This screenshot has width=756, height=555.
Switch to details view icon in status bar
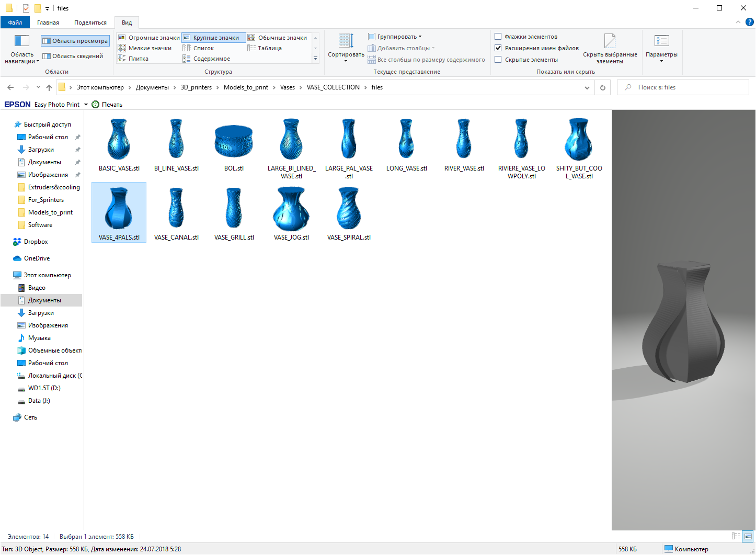pyautogui.click(x=736, y=536)
